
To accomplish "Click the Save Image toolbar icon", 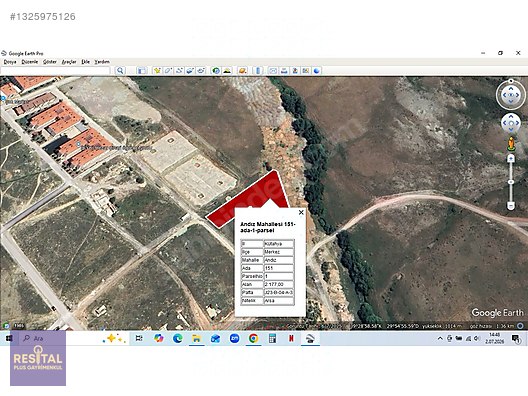I will (295, 70).
